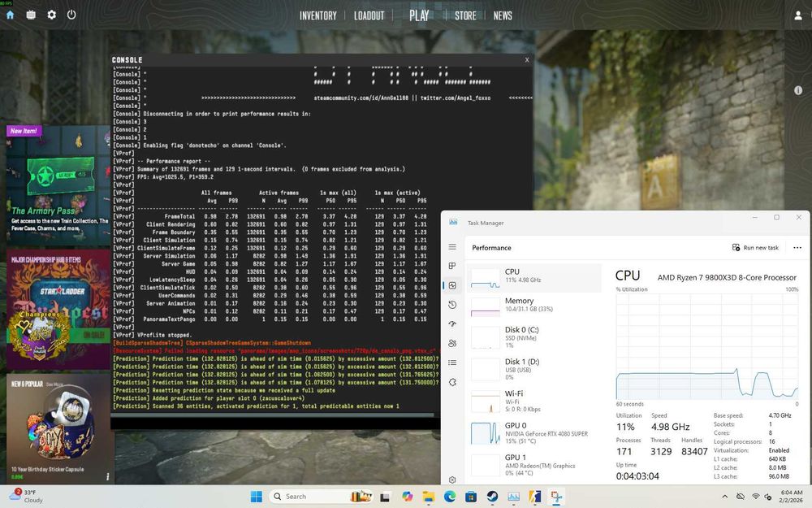This screenshot has width=812, height=508.
Task: Select Task Manager Performance page icon
Action: click(x=452, y=285)
